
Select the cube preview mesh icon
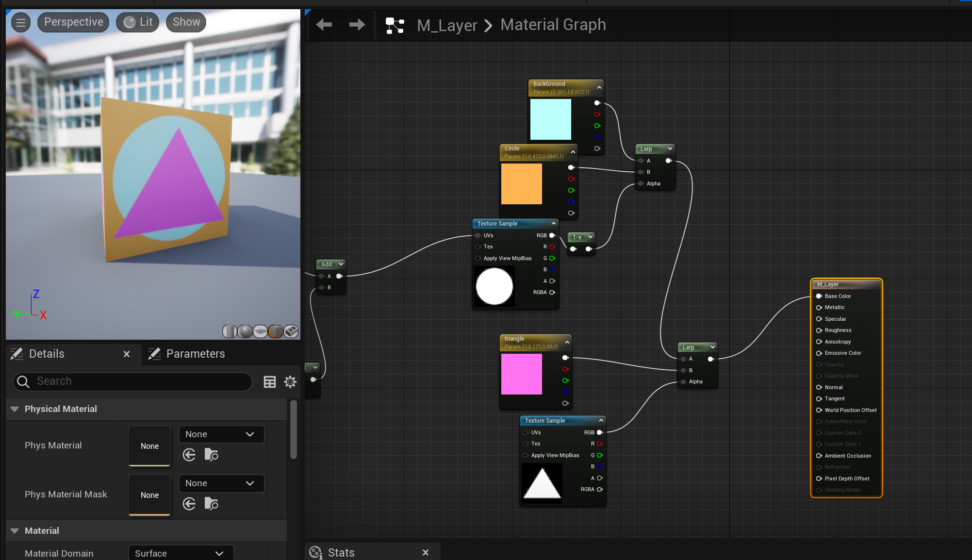coord(276,331)
